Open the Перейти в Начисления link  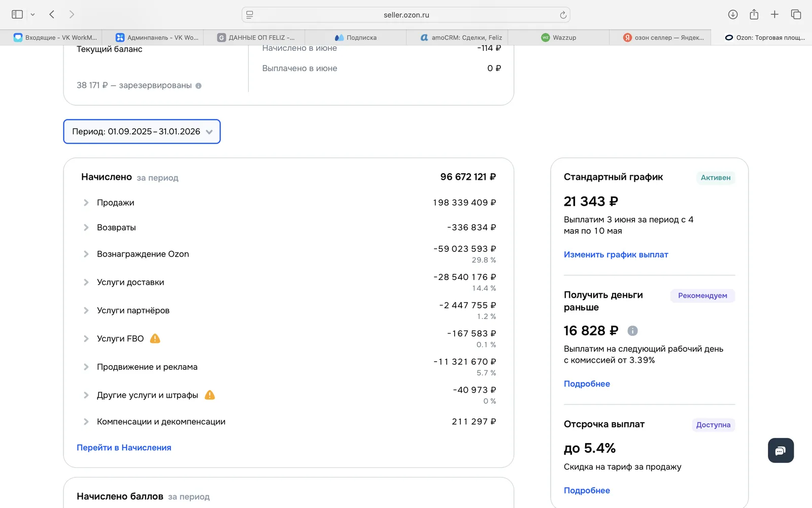(x=124, y=448)
